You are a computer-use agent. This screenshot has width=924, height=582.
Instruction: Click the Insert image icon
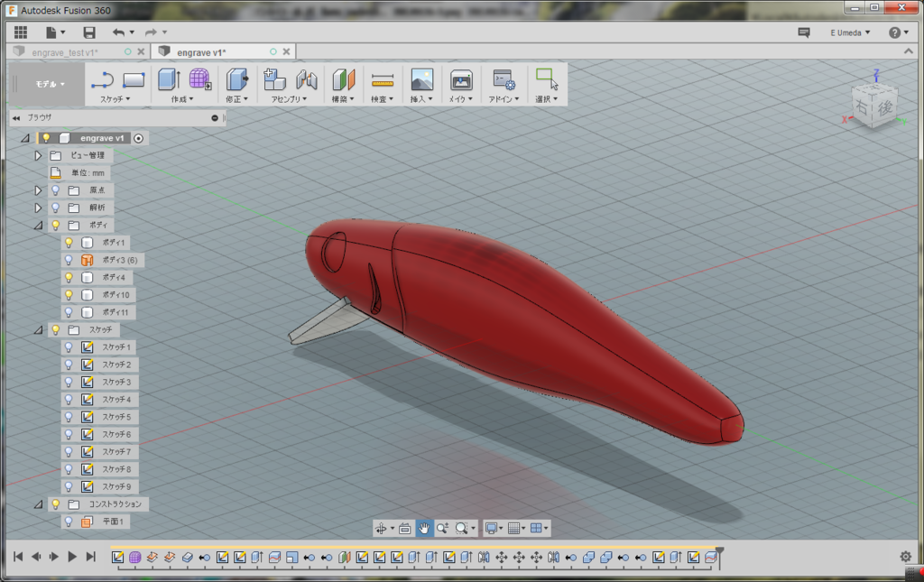coord(422,79)
